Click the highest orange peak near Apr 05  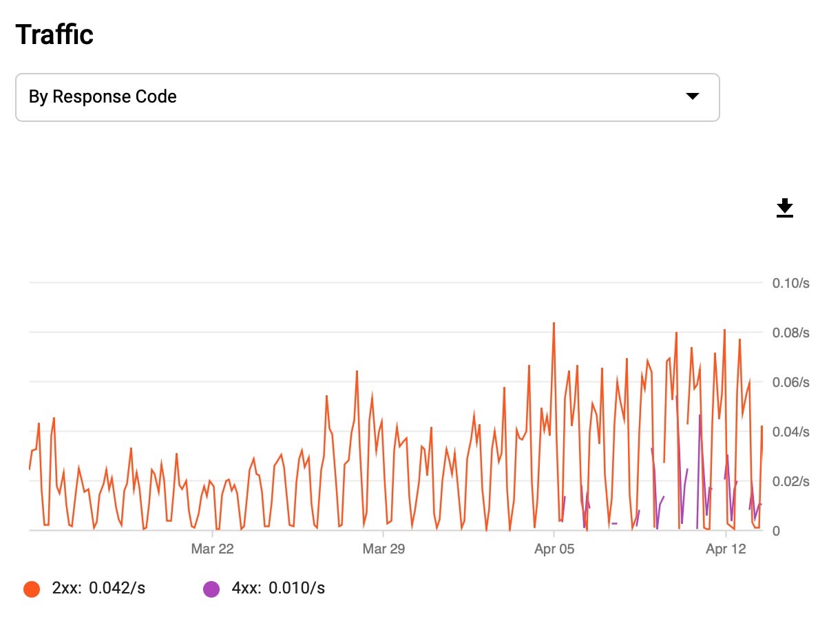tap(554, 323)
